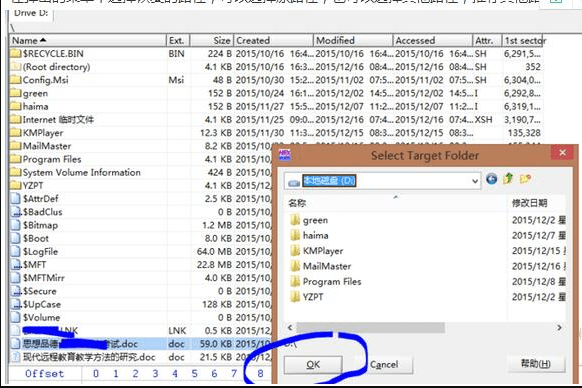Open help with the 帮助(H) button
This screenshot has height=388, width=582.
[536, 363]
